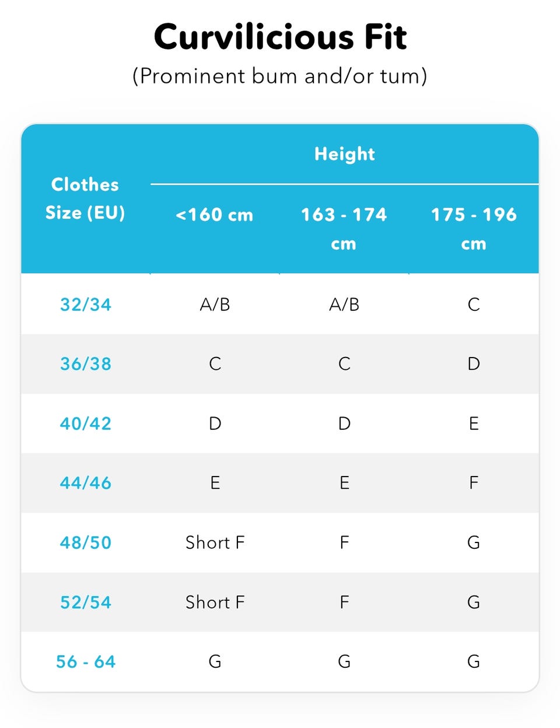The image size is (560, 728).
Task: Choose the 44/46 size row label
Action: coord(86,483)
